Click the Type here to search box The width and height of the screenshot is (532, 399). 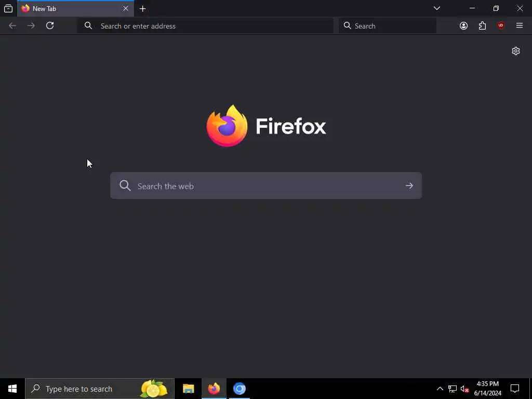(100, 389)
